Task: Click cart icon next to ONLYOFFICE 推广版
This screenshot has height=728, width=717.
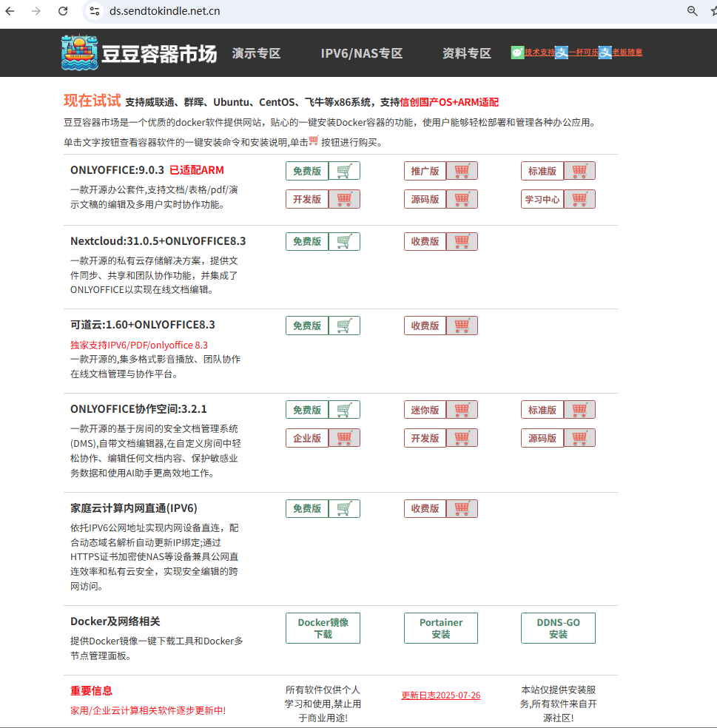Action: pos(462,171)
